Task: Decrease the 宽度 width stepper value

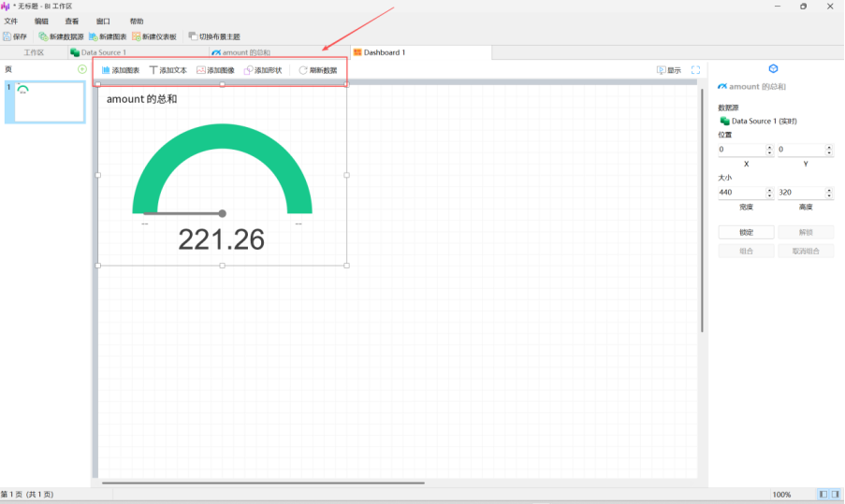Action: coord(770,195)
